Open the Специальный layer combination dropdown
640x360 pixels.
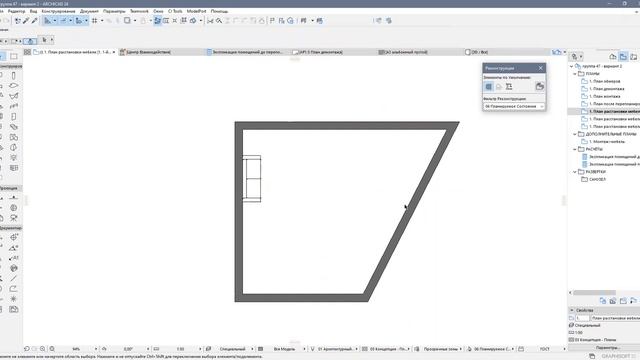click(252, 349)
